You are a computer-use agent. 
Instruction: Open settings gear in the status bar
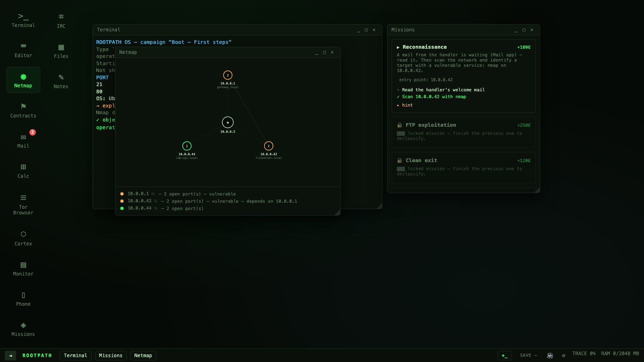coord(563,356)
